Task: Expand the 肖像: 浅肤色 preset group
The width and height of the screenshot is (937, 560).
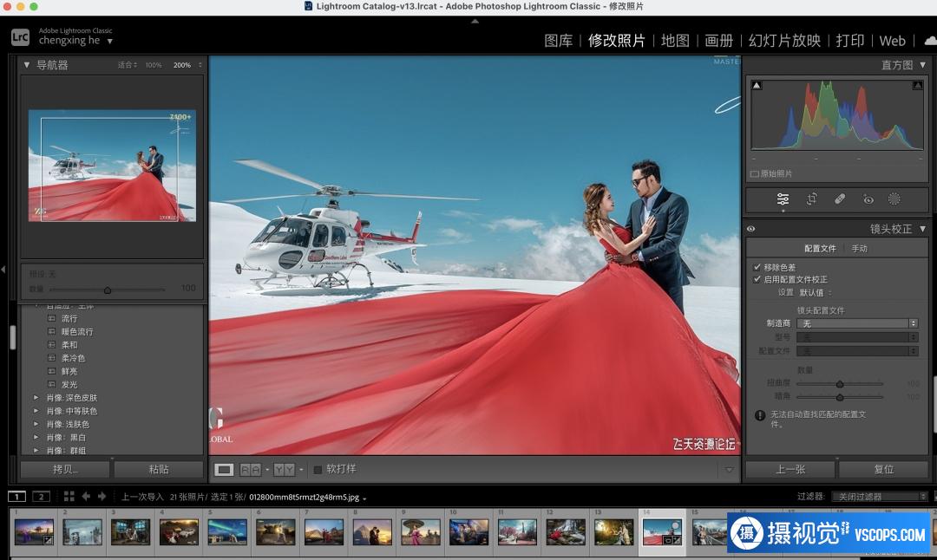Action: pos(36,424)
